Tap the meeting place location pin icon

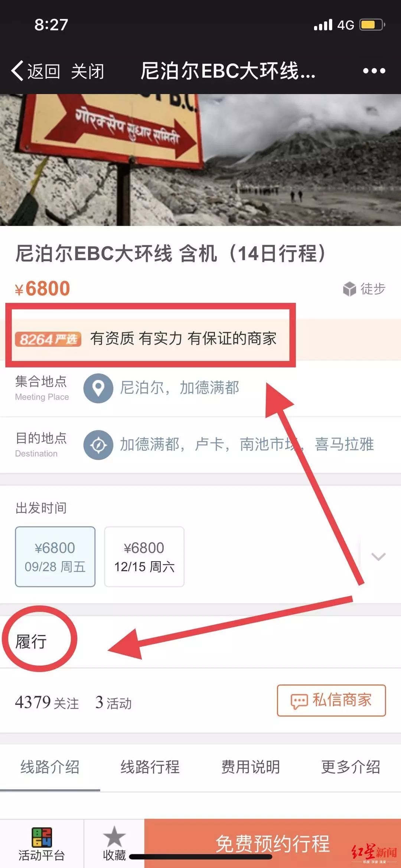tap(98, 388)
